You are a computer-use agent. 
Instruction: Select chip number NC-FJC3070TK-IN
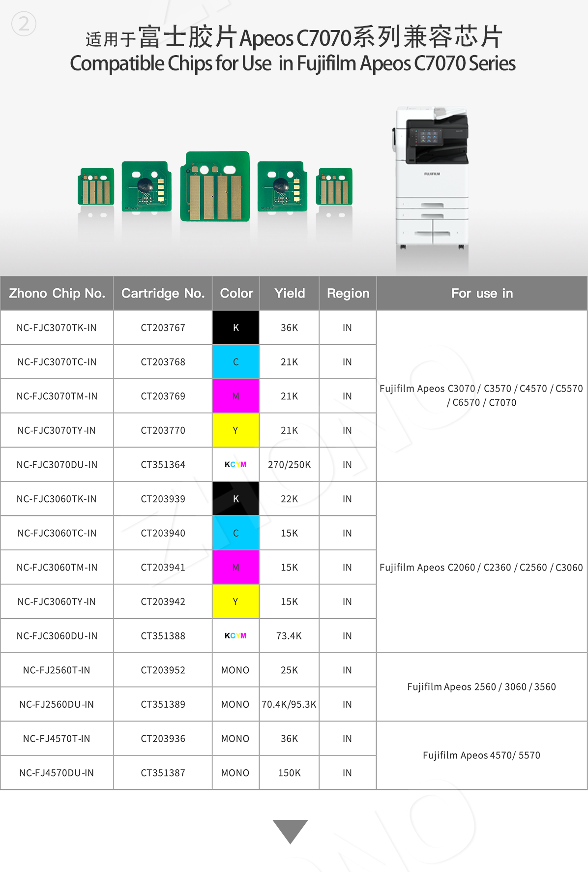point(57,328)
